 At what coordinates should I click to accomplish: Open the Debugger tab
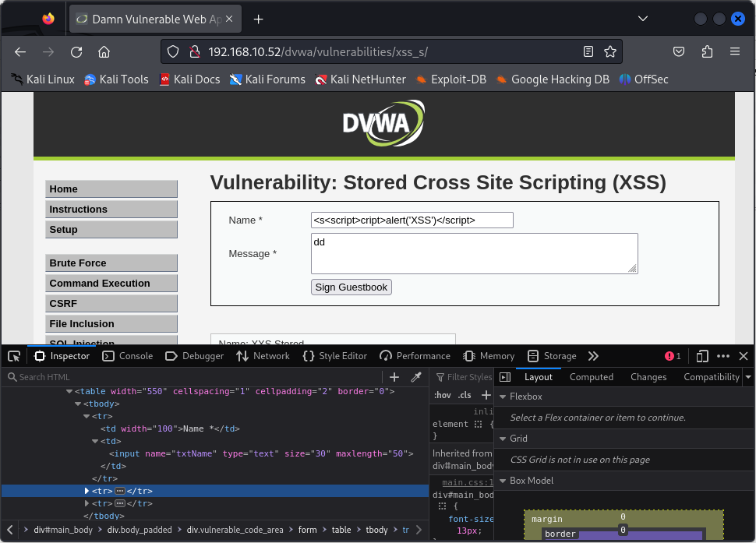coord(194,356)
